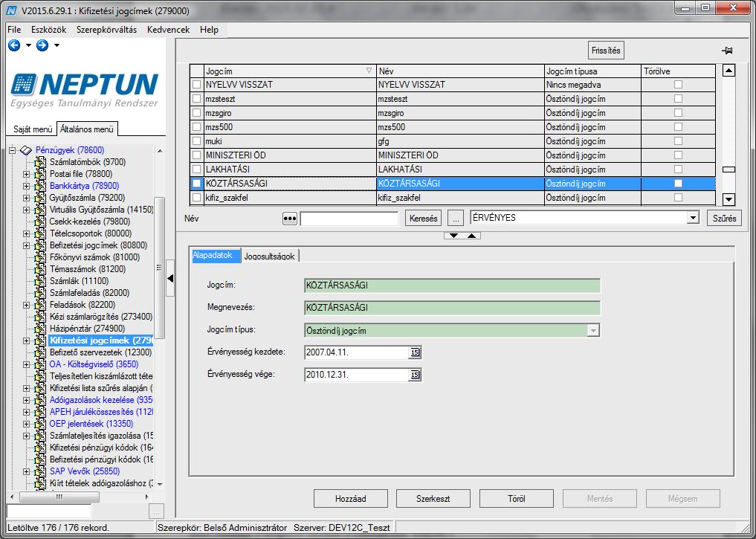756x539 pixels.
Task: Click the Érvényesség vége date field
Action: [x=357, y=375]
